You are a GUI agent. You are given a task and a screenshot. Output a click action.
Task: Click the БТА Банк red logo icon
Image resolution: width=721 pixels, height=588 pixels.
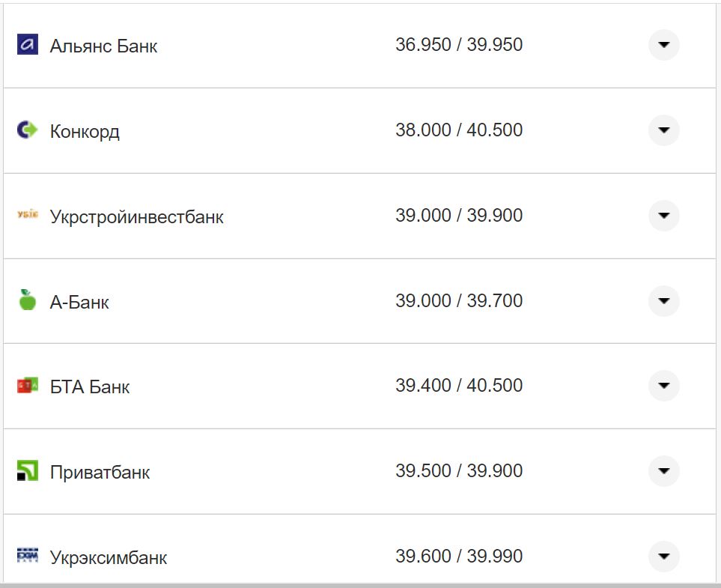tap(27, 386)
